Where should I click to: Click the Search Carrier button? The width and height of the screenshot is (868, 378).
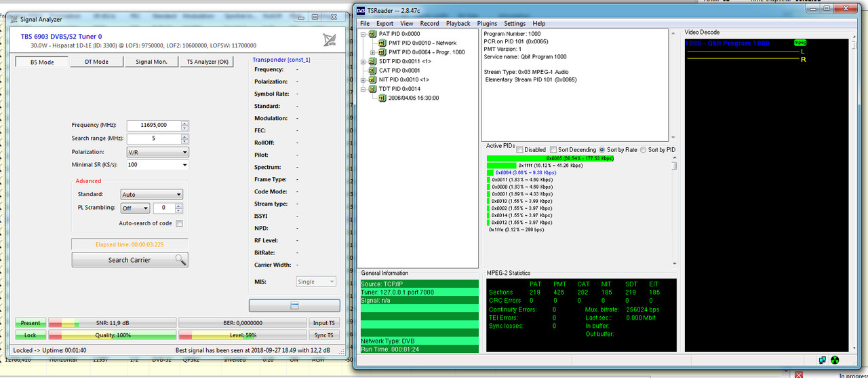coord(130,260)
